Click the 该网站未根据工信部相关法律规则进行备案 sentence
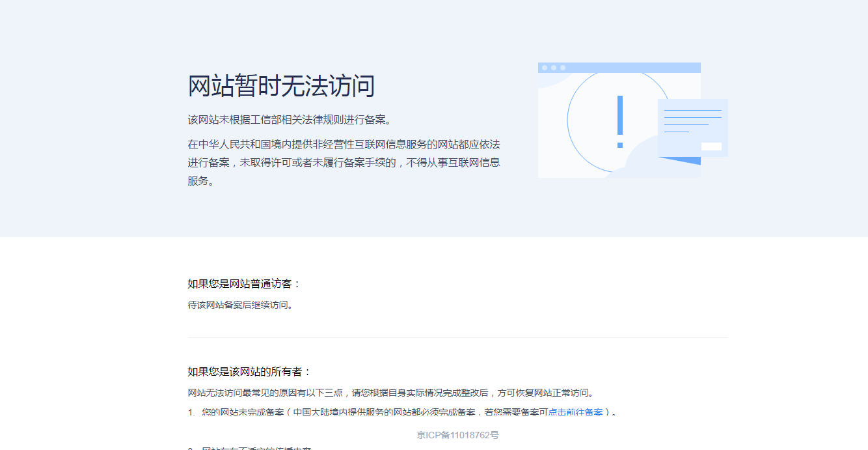This screenshot has height=450, width=868. coord(290,120)
